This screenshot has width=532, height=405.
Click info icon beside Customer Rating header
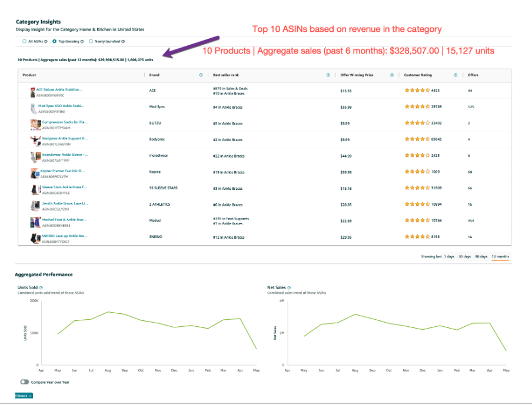click(x=455, y=75)
